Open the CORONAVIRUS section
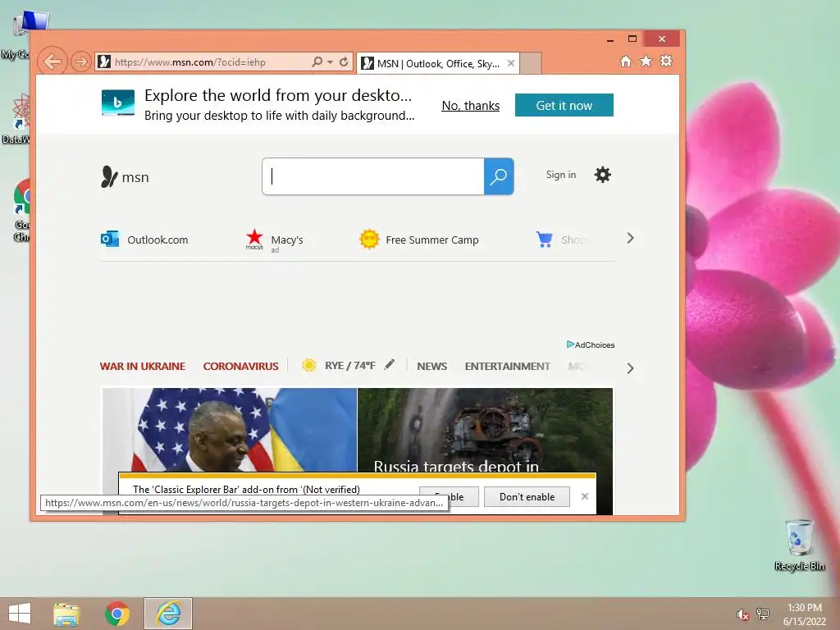The width and height of the screenshot is (840, 630). [240, 367]
